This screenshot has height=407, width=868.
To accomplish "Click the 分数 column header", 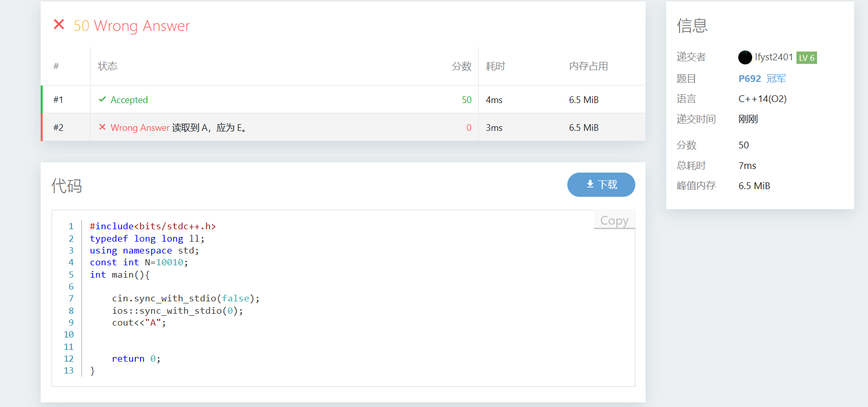I will (461, 66).
